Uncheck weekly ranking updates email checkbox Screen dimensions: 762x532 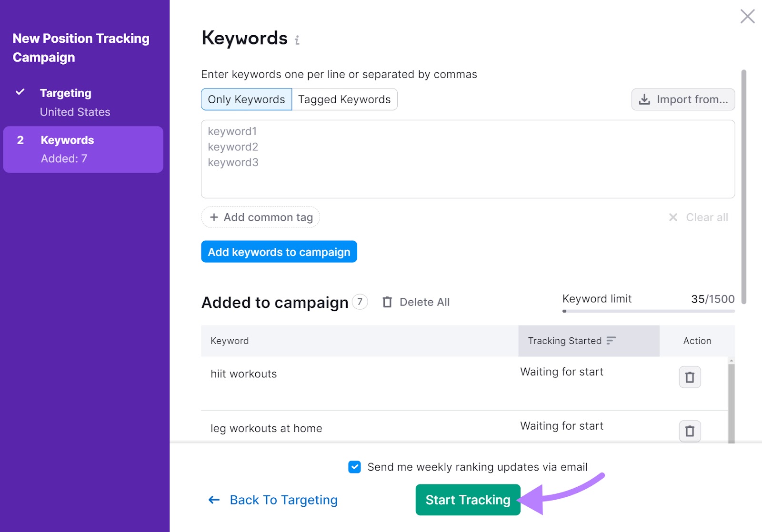(354, 467)
